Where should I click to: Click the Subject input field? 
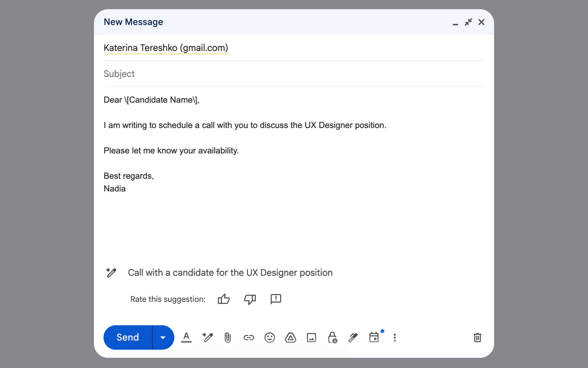click(x=293, y=74)
